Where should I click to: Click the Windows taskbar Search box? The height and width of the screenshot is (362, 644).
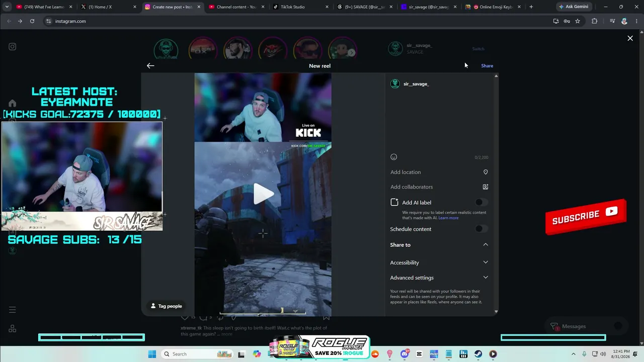tap(197, 354)
